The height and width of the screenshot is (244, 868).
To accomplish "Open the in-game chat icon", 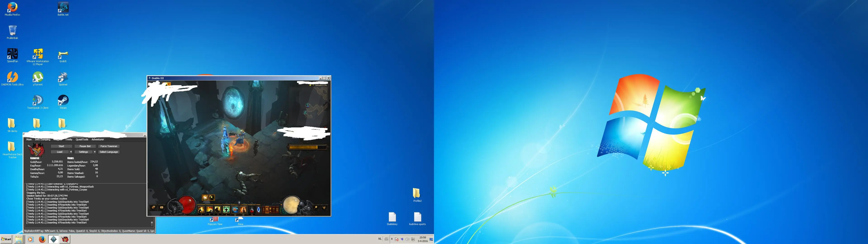I will click(154, 207).
